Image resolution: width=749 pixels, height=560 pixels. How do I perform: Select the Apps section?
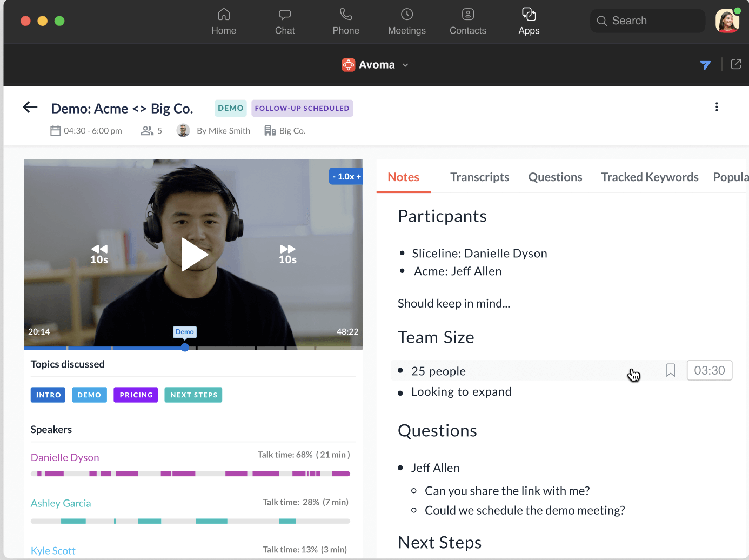(x=529, y=22)
